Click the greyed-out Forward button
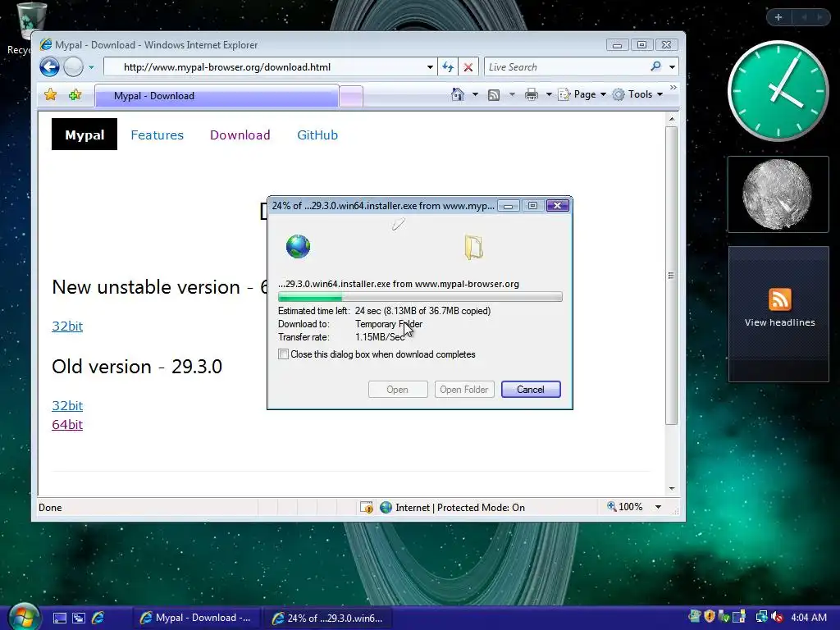840x630 pixels. [x=73, y=67]
